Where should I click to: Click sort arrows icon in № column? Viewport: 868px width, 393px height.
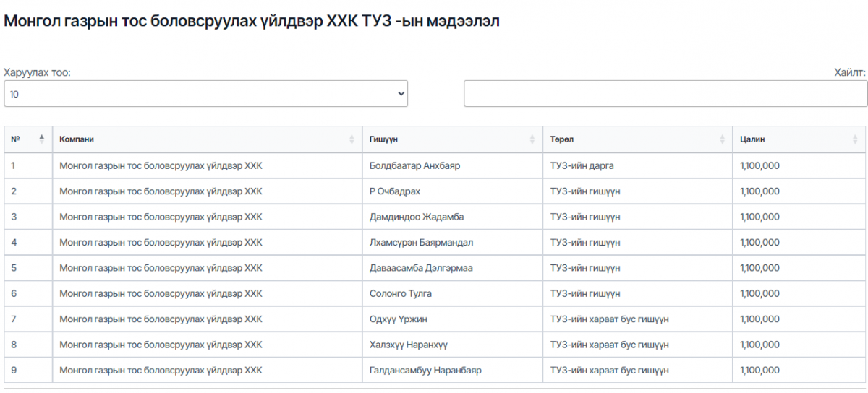(x=41, y=139)
